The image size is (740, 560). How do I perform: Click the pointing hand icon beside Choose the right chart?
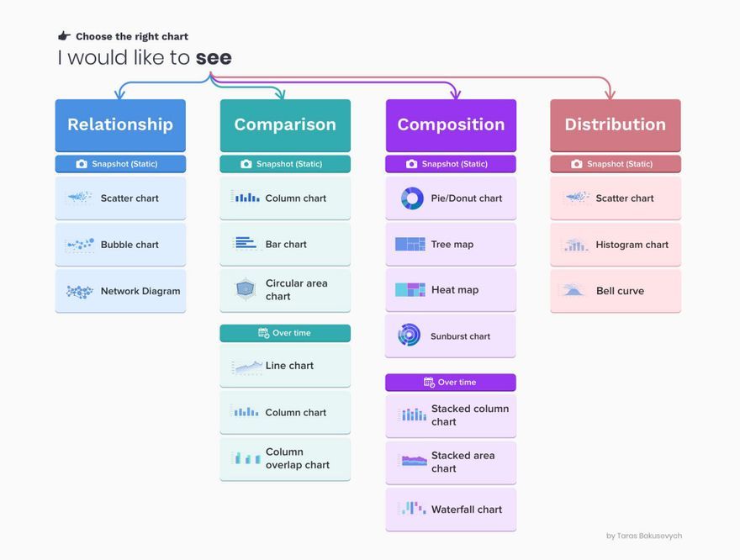(64, 36)
